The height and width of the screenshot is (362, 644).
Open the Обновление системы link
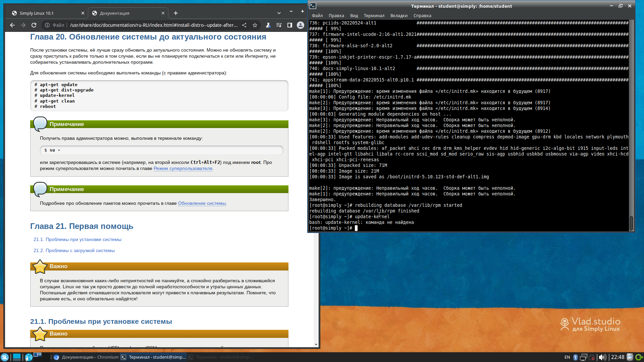202,203
